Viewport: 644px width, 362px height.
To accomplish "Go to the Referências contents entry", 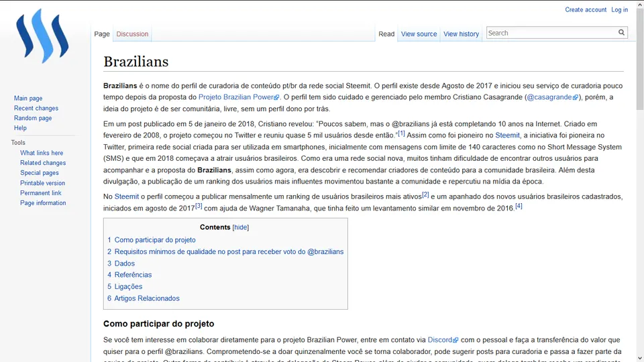I will coord(129,275).
